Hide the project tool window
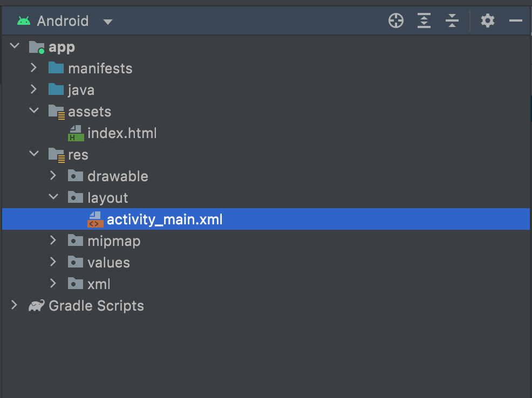 point(515,20)
